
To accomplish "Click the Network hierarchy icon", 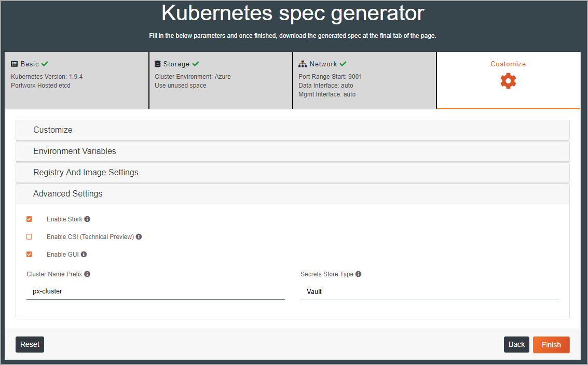I will 302,64.
